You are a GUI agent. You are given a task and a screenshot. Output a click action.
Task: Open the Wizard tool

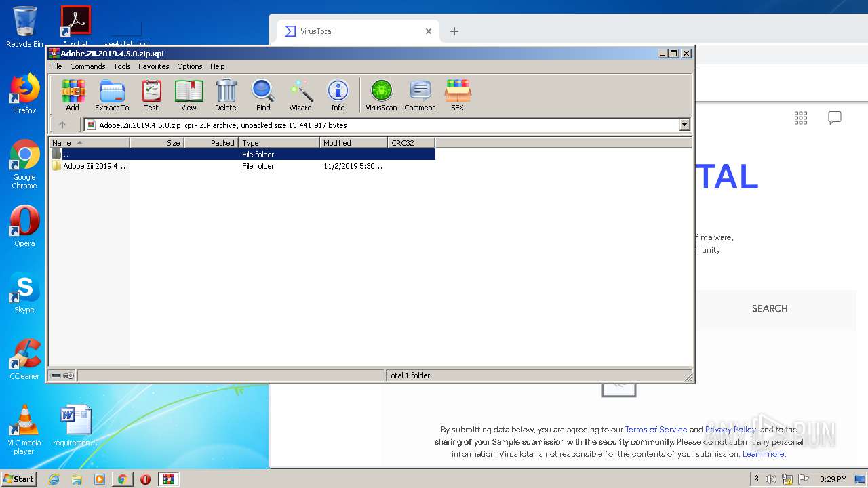tap(300, 95)
